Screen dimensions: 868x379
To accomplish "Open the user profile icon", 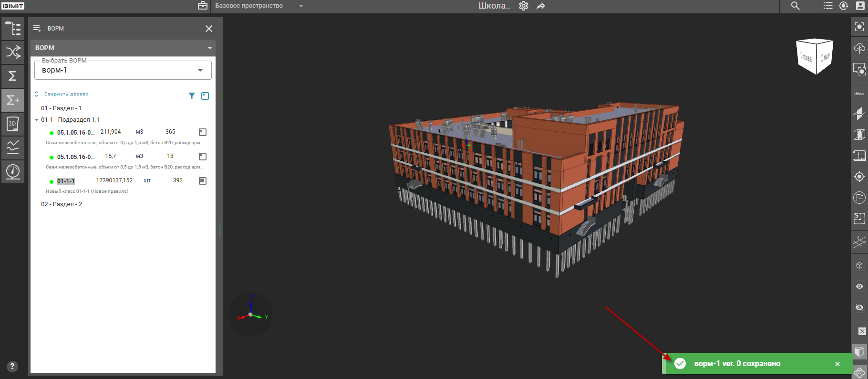I will [860, 6].
